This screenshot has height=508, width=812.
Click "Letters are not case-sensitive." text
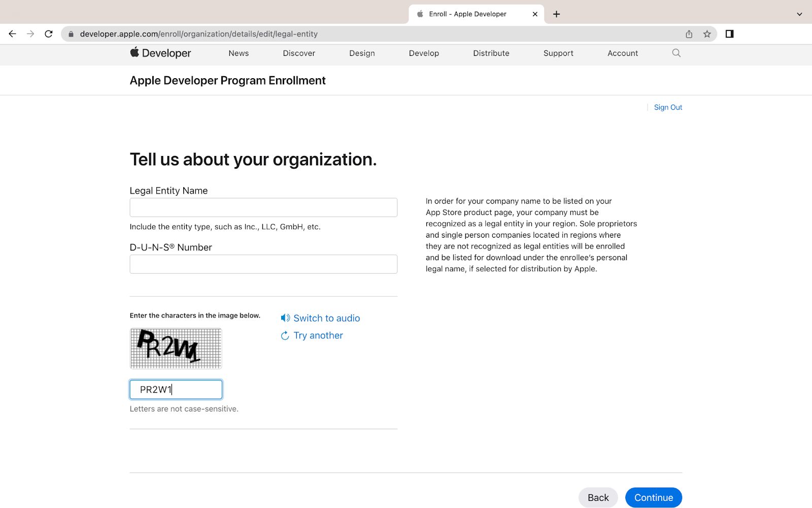tap(184, 409)
